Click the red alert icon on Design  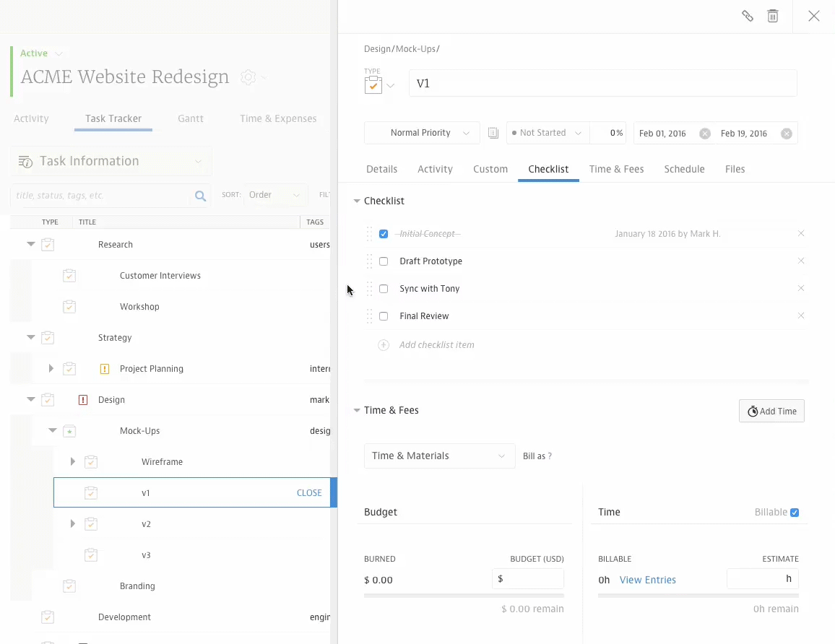click(83, 400)
